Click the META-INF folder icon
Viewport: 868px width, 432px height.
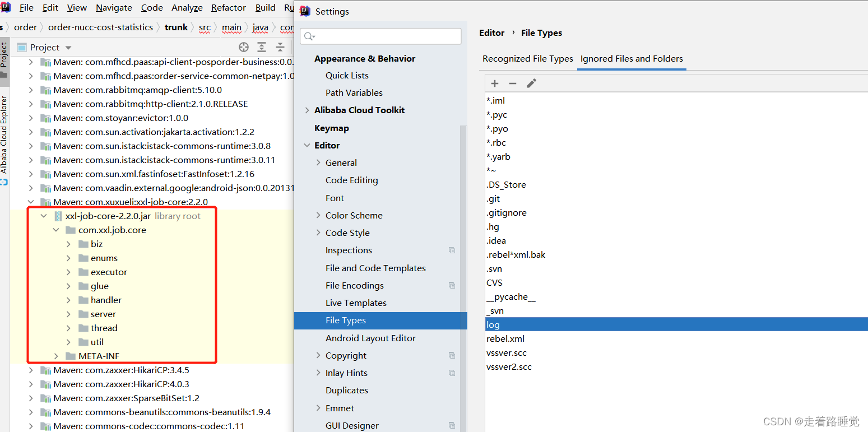[x=71, y=356]
